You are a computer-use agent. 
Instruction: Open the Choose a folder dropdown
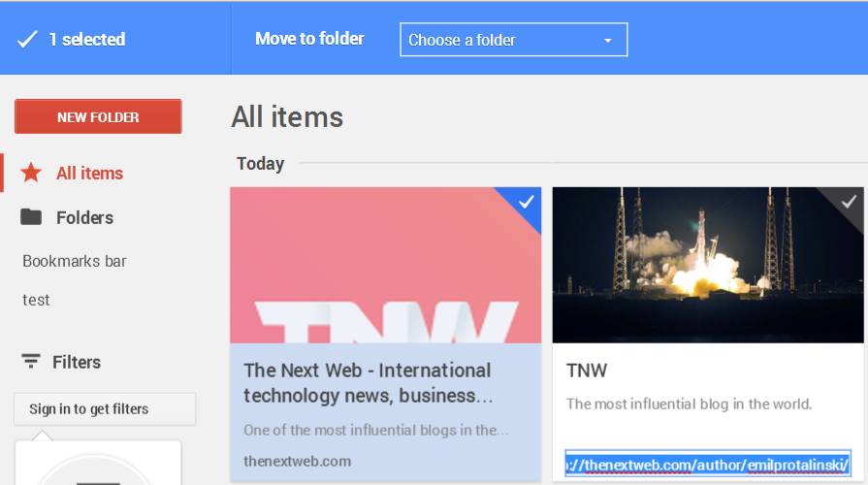pos(514,40)
